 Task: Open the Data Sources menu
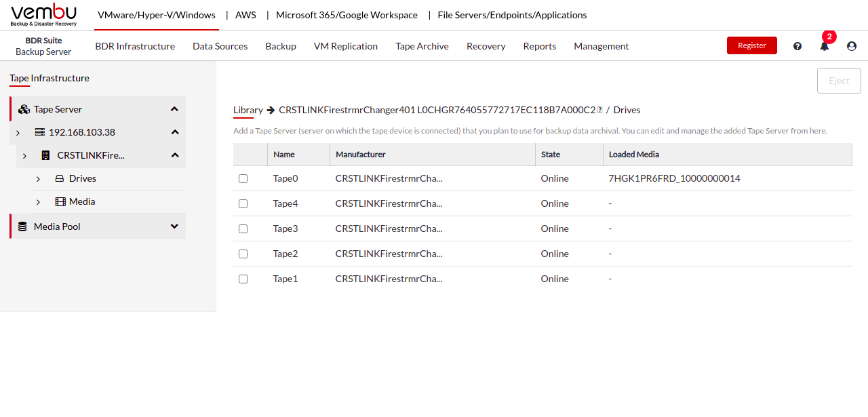[220, 46]
